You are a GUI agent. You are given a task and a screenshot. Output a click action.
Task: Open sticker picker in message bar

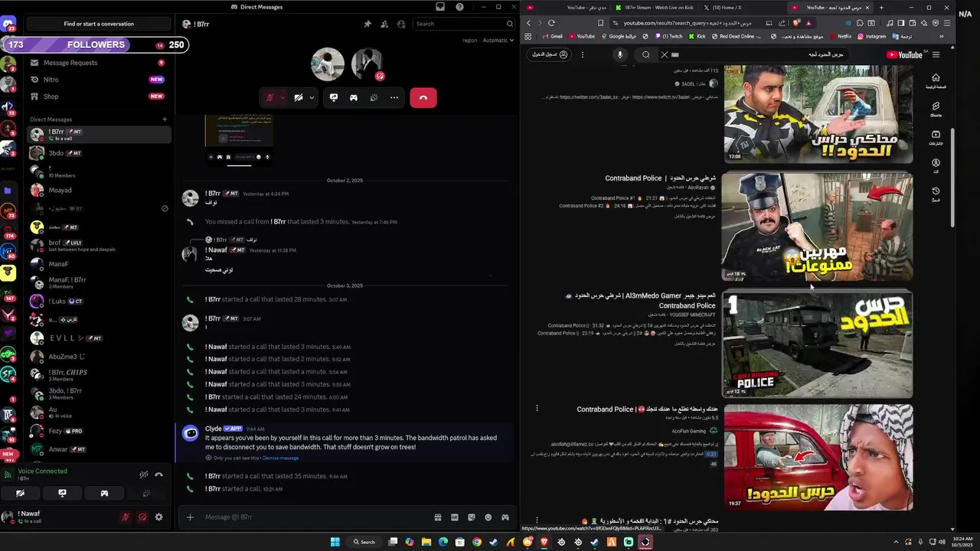[472, 517]
